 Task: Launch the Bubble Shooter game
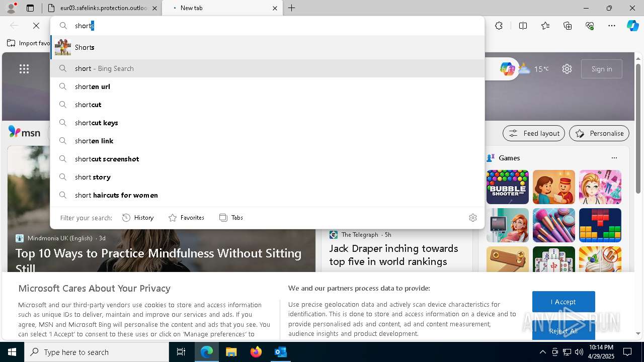pos(508,187)
